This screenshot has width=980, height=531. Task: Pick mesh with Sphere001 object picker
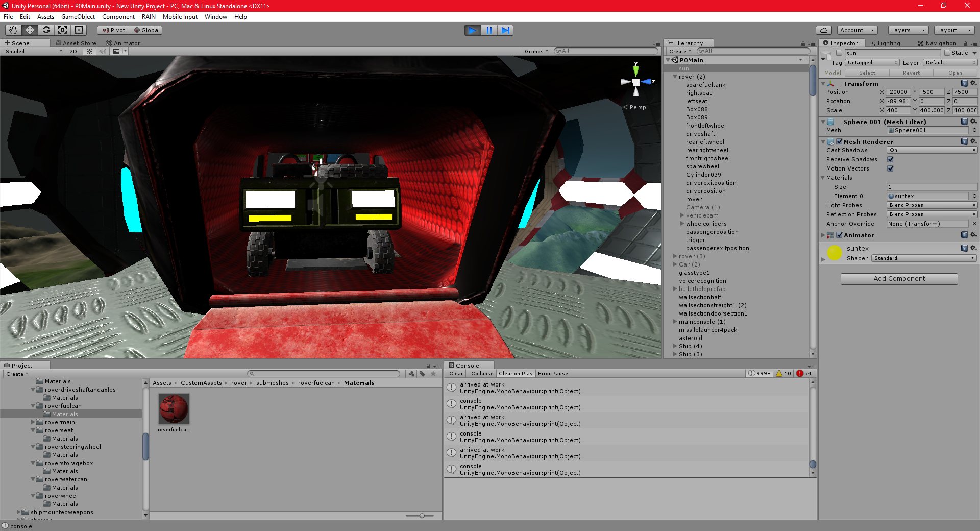[x=974, y=130]
